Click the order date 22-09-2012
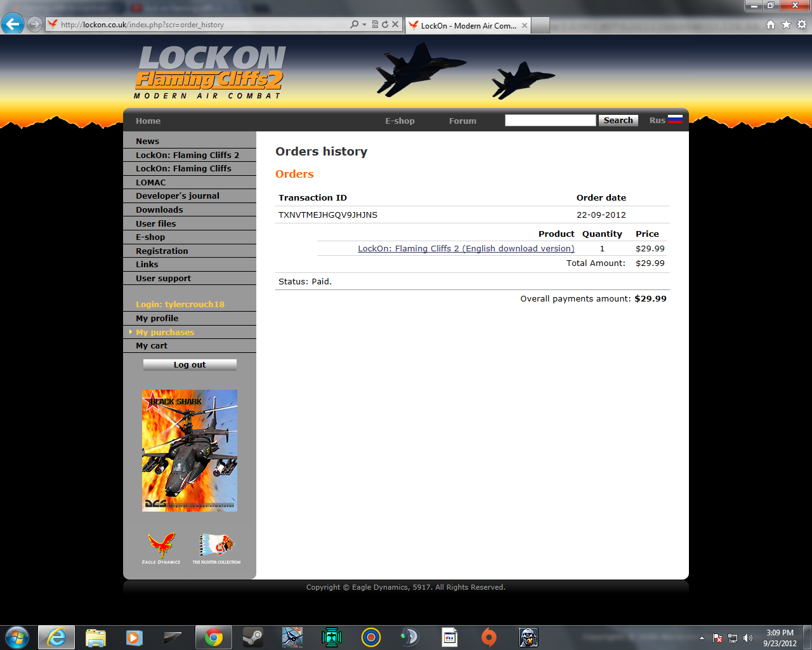Image resolution: width=812 pixels, height=650 pixels. (x=601, y=215)
